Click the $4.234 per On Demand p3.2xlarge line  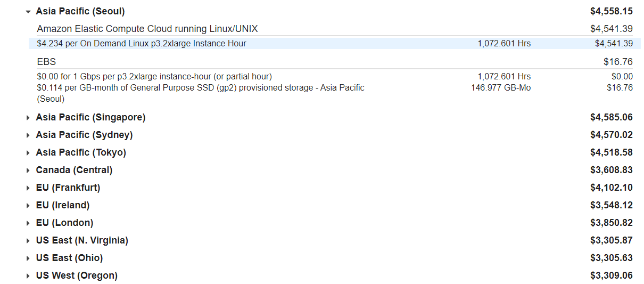(142, 44)
